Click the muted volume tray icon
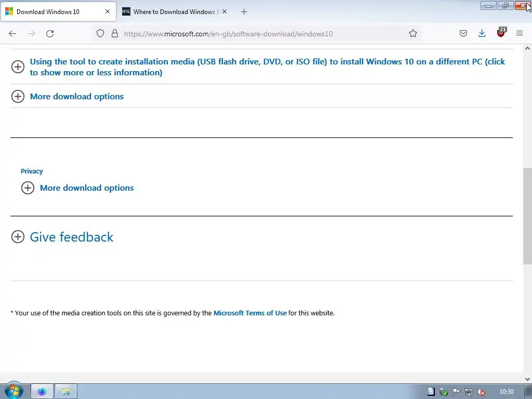Image resolution: width=532 pixels, height=399 pixels. tap(481, 392)
